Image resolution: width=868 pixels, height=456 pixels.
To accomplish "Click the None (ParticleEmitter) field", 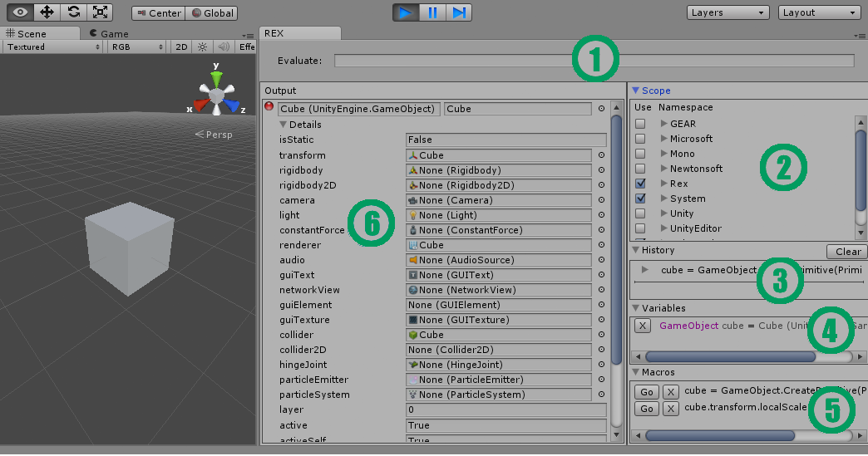I will [499, 380].
